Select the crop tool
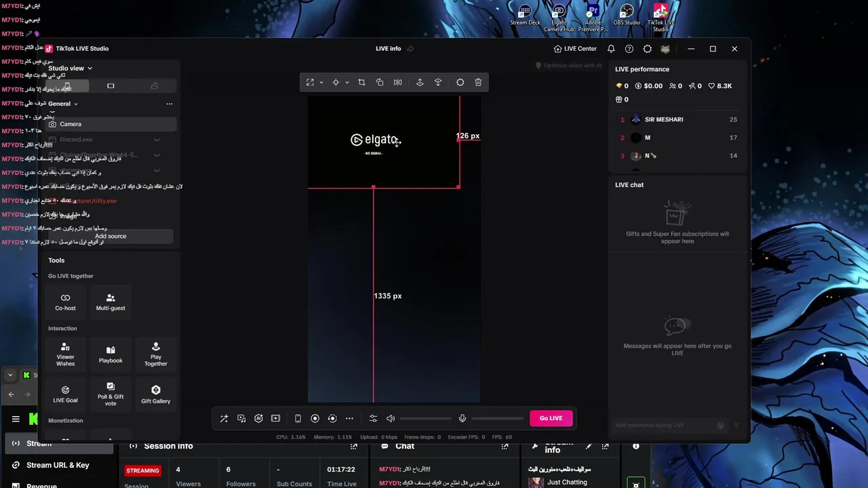This screenshot has width=868, height=488. coord(361,83)
